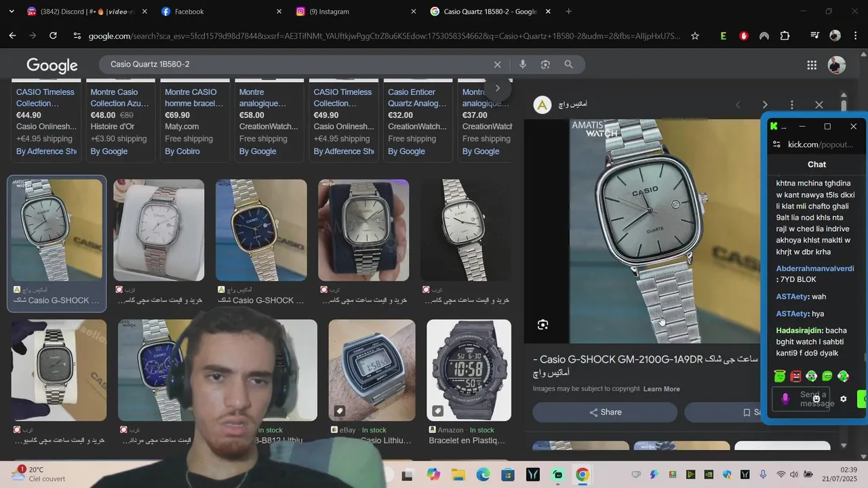The width and height of the screenshot is (868, 488).
Task: Clear the Google search box text
Action: pyautogui.click(x=497, y=64)
